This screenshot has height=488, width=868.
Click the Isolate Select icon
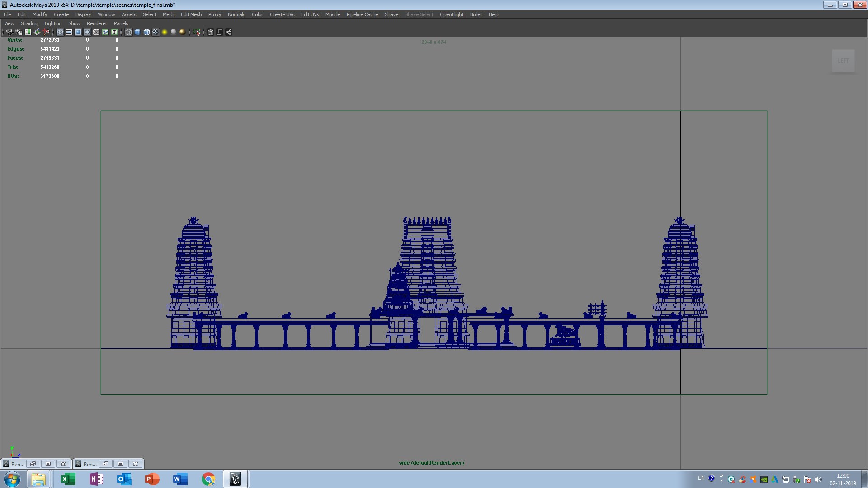click(x=197, y=32)
